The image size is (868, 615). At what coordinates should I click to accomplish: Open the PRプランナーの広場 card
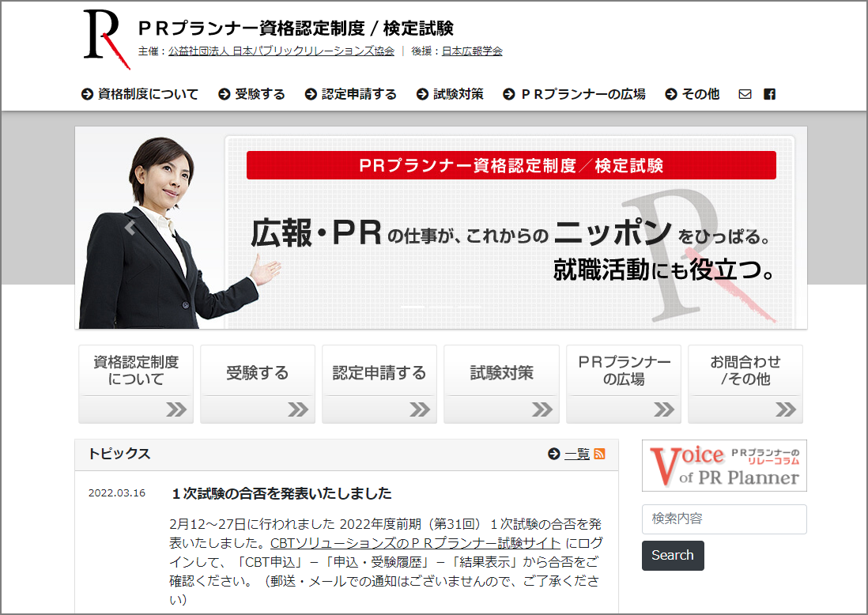coord(624,384)
